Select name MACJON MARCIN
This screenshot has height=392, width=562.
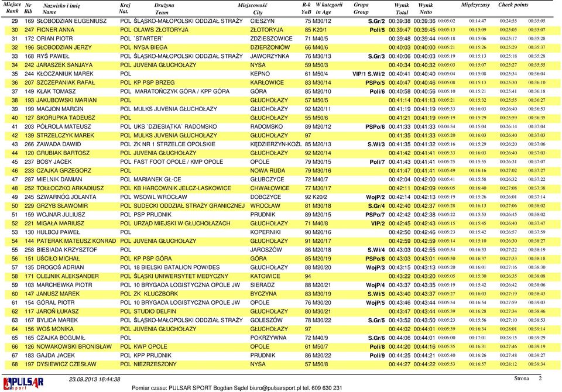point(60,109)
